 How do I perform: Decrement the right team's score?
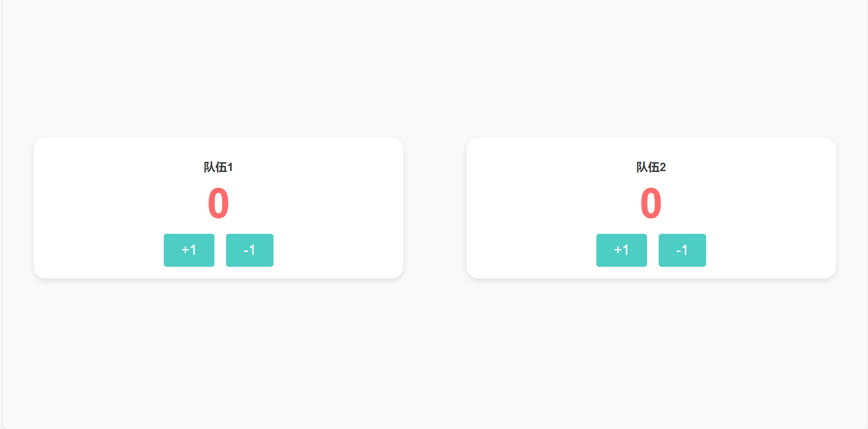[682, 250]
